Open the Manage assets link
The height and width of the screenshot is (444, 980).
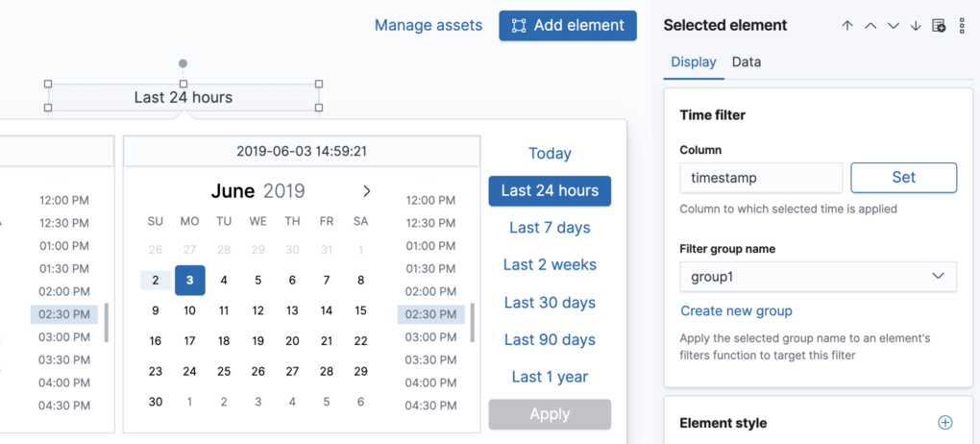(x=429, y=26)
